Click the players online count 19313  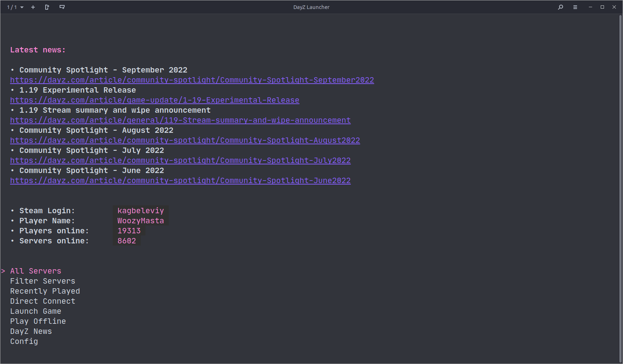(129, 231)
